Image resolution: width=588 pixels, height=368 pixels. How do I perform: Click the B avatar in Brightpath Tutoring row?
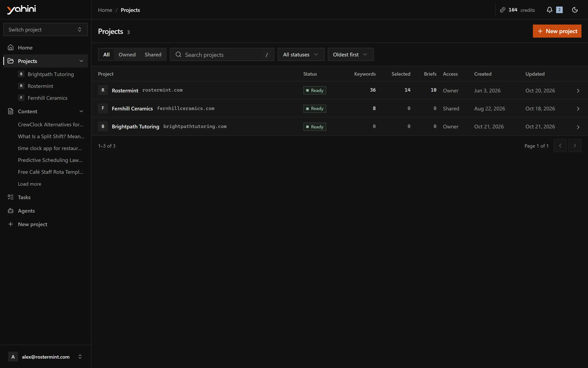(x=103, y=126)
